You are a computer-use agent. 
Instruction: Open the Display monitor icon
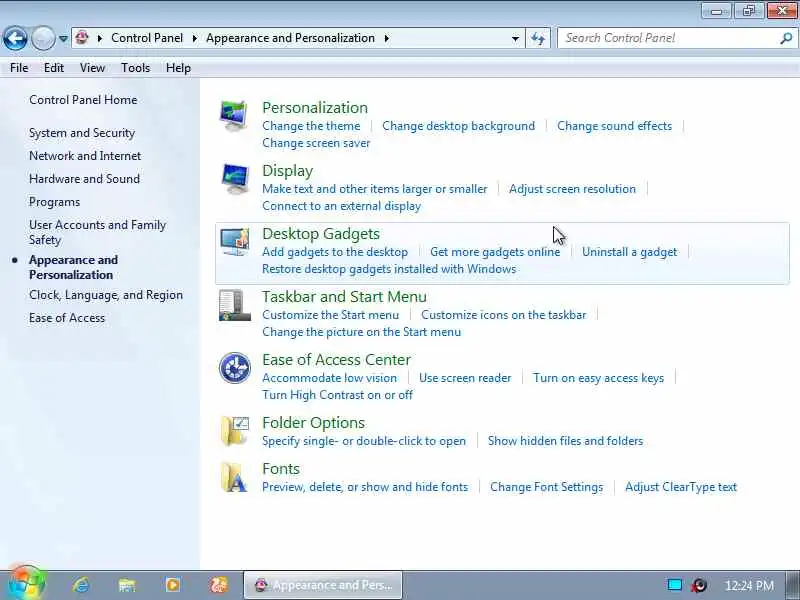(235, 179)
